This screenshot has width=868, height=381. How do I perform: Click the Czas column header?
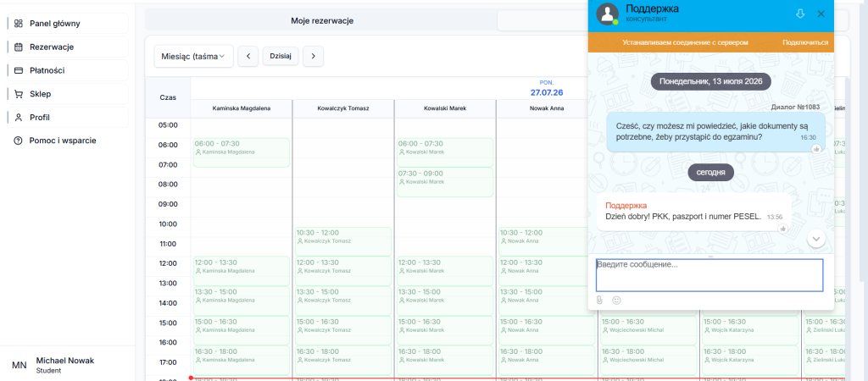point(168,97)
